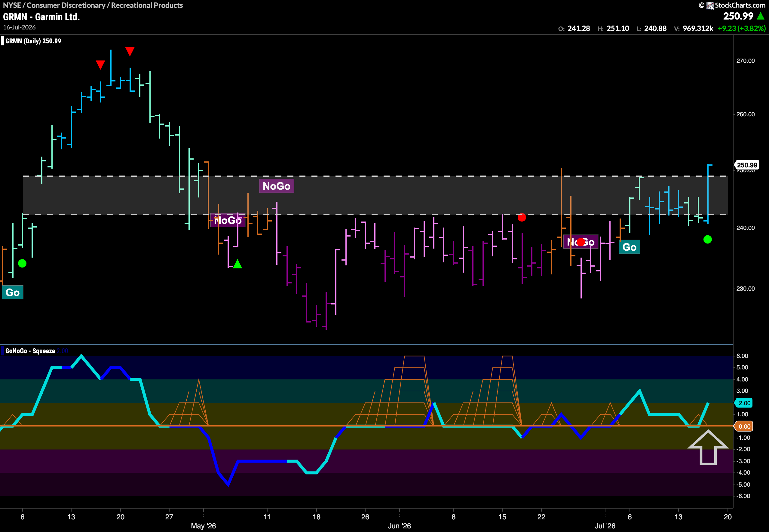Click the green circle beside early April bars

[22, 263]
